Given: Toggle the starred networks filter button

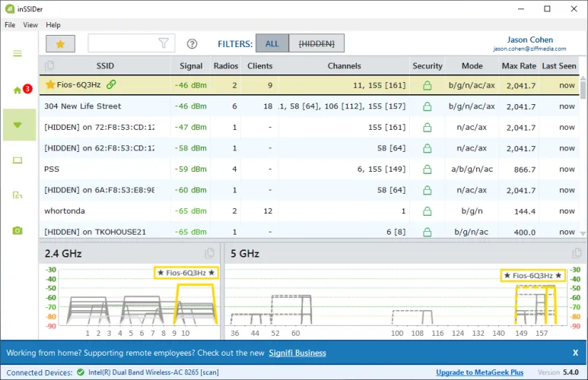Looking at the screenshot, I should pyautogui.click(x=60, y=44).
